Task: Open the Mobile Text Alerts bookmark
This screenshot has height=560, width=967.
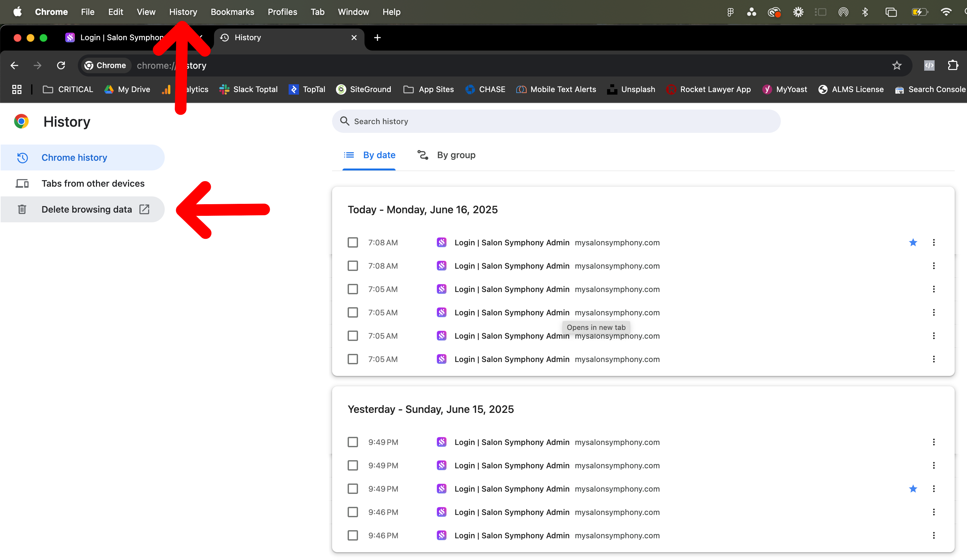Action: (556, 89)
